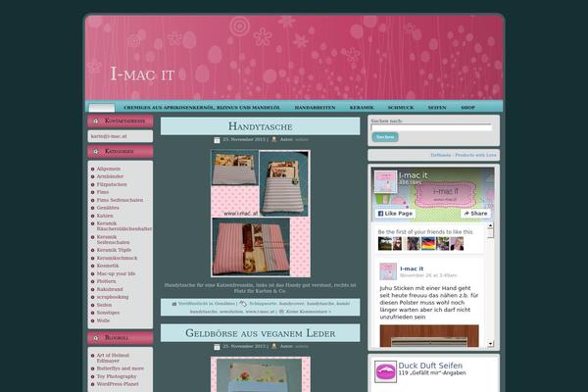Click the Duck Duft Seifen page logo
The width and height of the screenshot is (588, 392).
[x=385, y=371]
